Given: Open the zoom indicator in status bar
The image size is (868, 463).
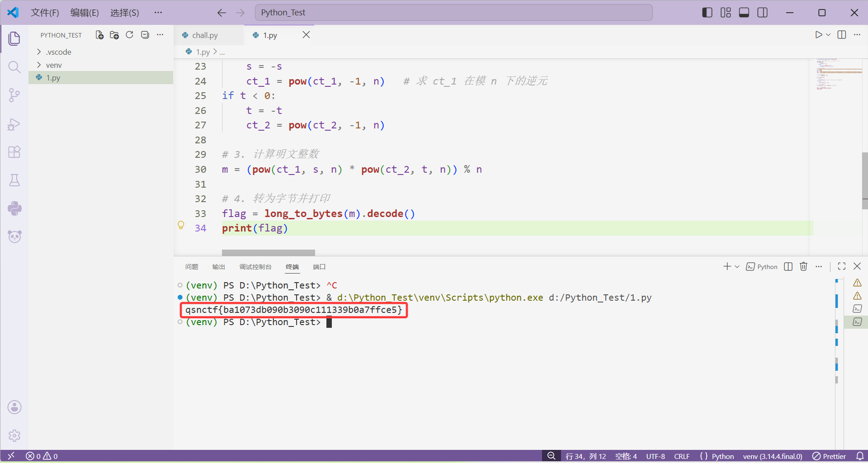Looking at the screenshot, I should (551, 456).
